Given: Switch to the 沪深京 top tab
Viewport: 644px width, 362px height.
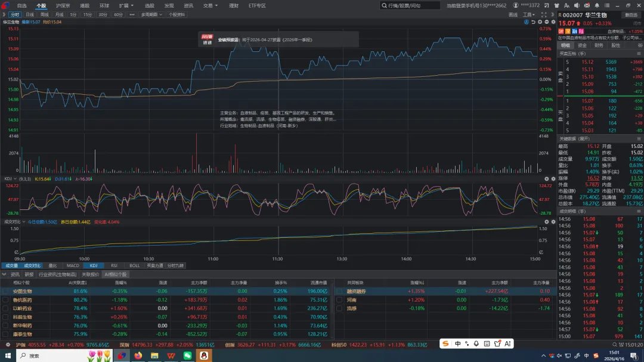Looking at the screenshot, I should click(x=63, y=6).
